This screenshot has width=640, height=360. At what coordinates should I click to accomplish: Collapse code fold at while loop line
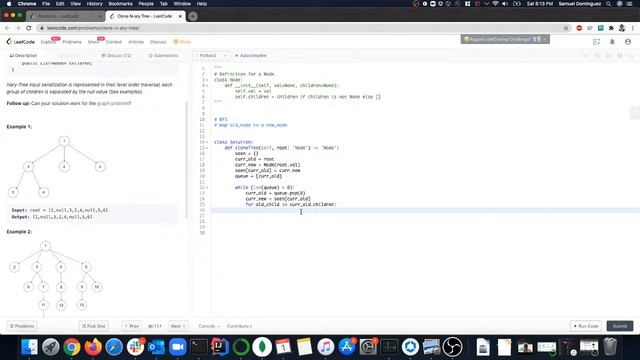207,187
